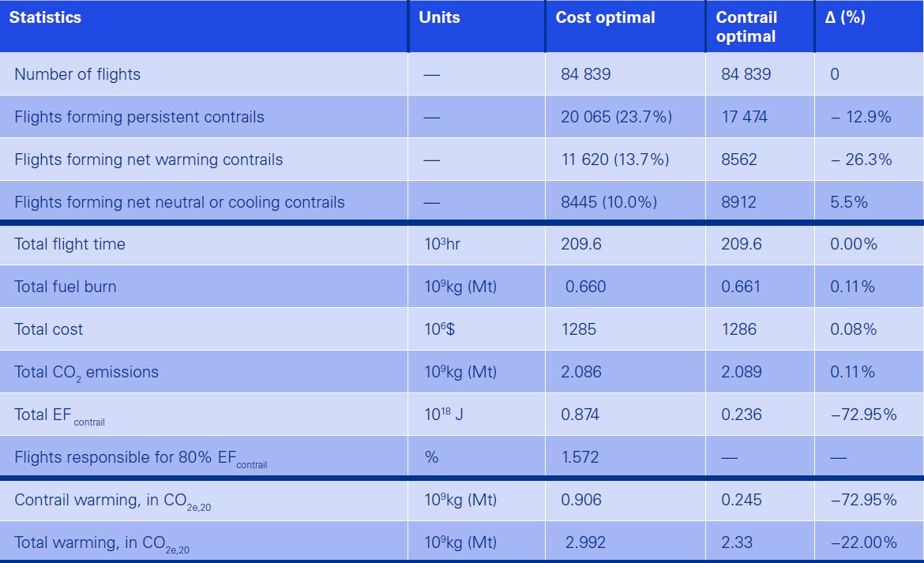This screenshot has width=924, height=563.
Task: Select the Contrail warming row label
Action: coord(112,501)
